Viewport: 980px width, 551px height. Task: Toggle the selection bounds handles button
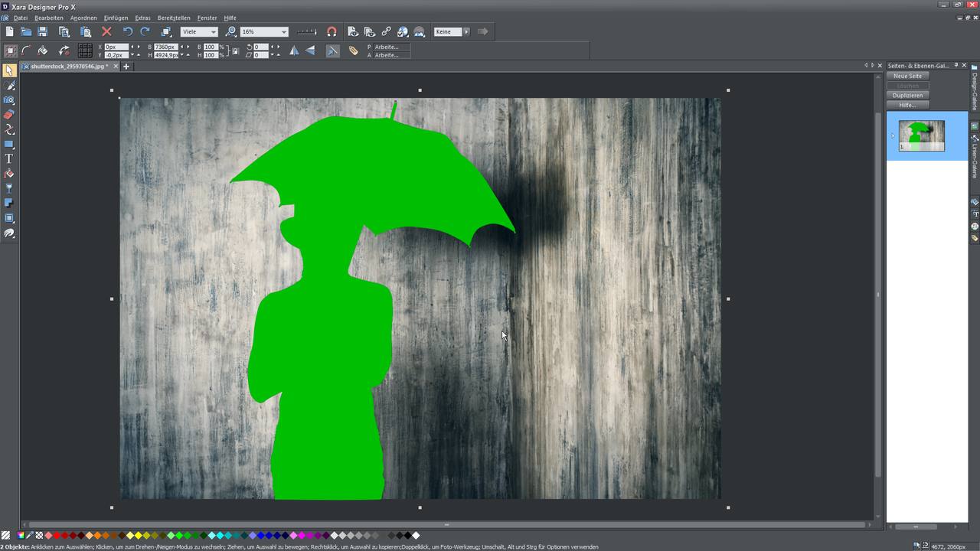[x=11, y=51]
